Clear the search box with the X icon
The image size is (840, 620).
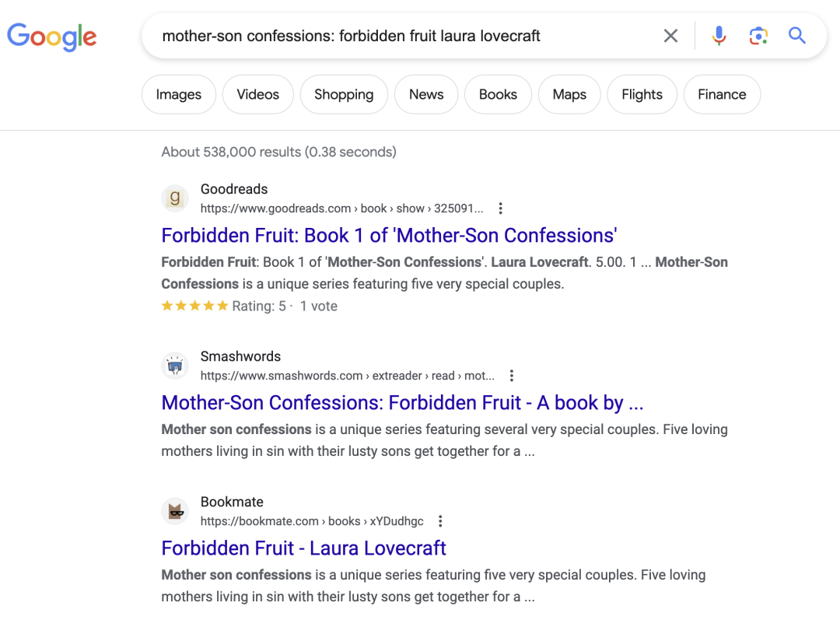pyautogui.click(x=670, y=36)
